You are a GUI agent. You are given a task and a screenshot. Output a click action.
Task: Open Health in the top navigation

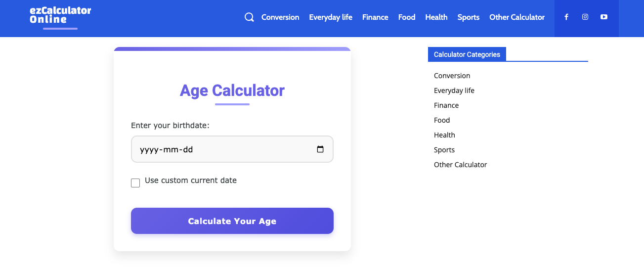[436, 17]
